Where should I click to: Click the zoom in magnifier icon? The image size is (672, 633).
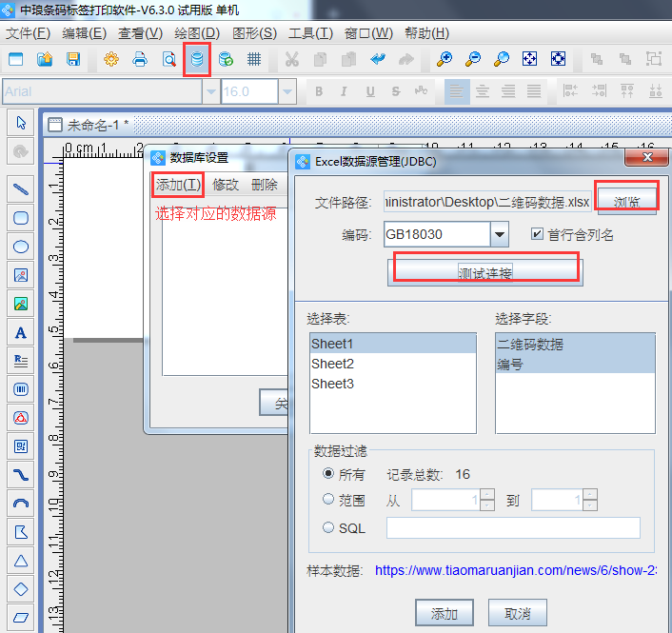tap(444, 59)
